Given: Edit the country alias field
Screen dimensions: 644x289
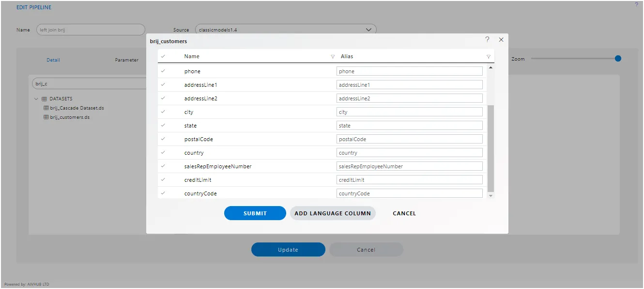Looking at the screenshot, I should pyautogui.click(x=410, y=153).
